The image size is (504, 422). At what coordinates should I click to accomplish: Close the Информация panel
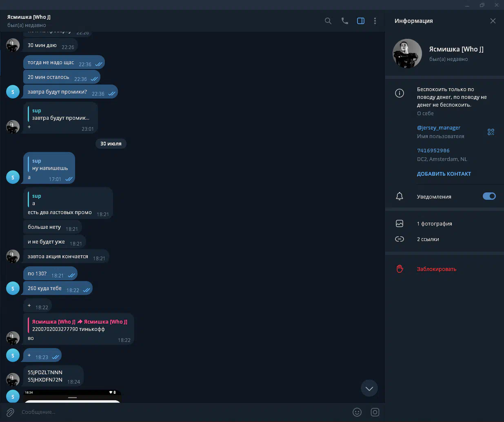pyautogui.click(x=493, y=21)
